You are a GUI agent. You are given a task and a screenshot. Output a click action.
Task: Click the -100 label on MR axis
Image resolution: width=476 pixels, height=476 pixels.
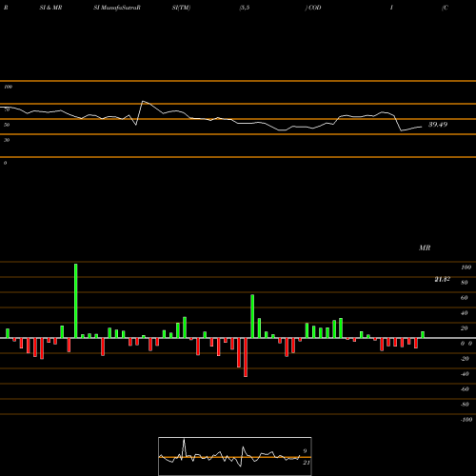466,420
